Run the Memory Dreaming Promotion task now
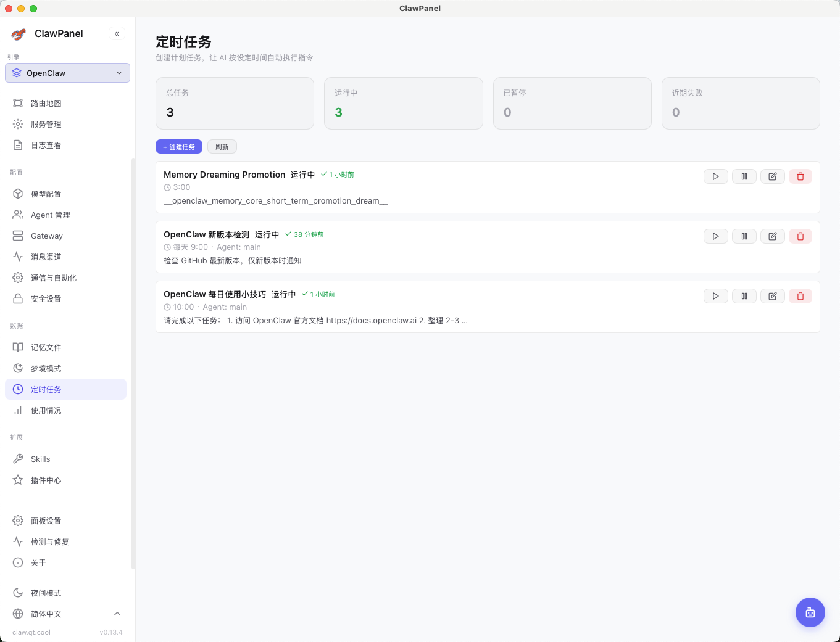The height and width of the screenshot is (642, 840). [x=715, y=176]
